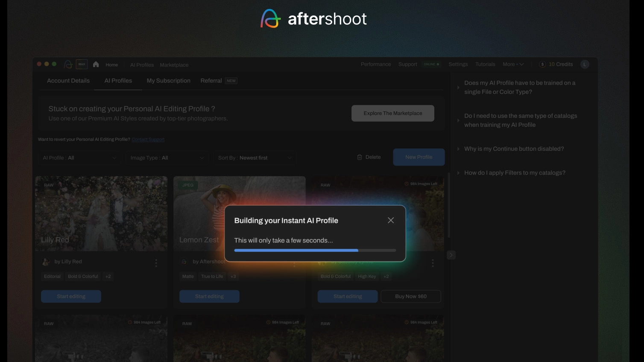
Task: Open the AI Profile: All filter dropdown
Action: coord(80,158)
